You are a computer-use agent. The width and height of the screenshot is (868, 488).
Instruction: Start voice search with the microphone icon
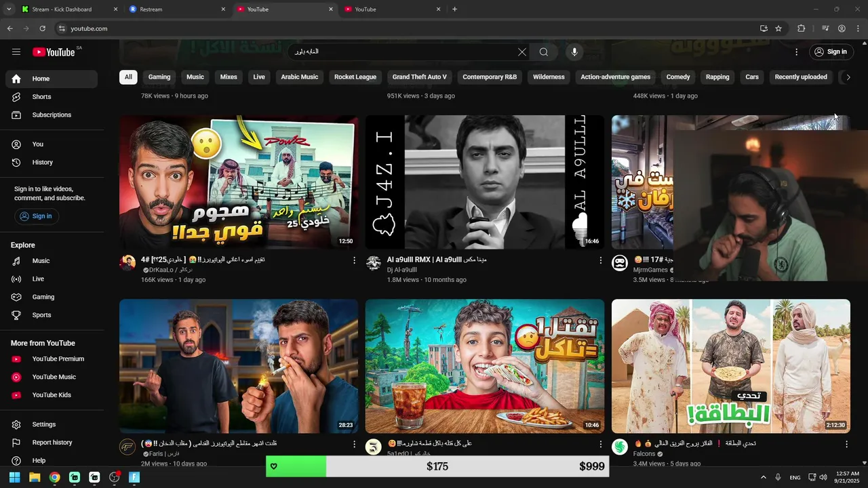click(574, 52)
